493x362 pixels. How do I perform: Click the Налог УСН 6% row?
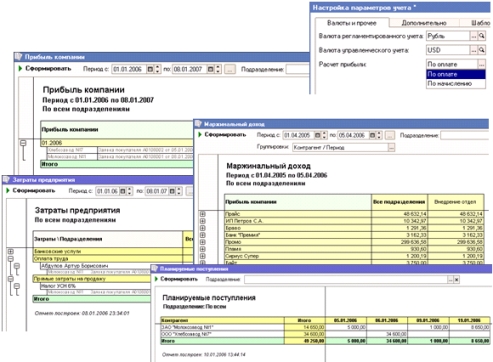[x=95, y=286]
